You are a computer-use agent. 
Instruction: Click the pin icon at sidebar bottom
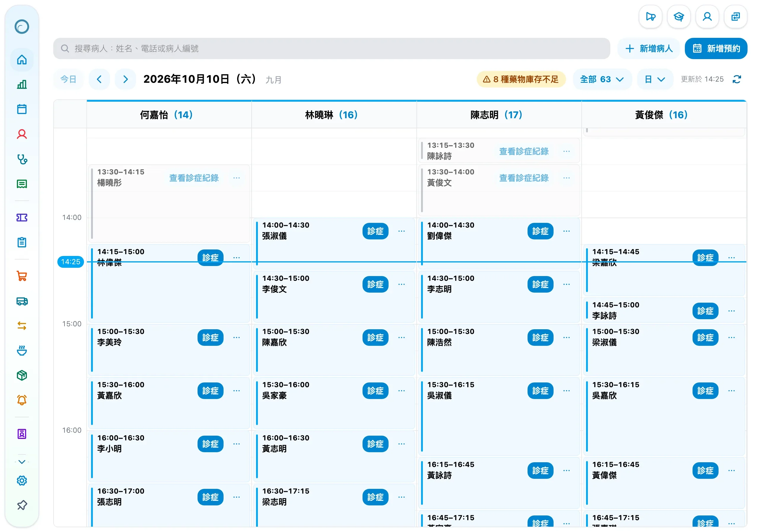pos(22,505)
